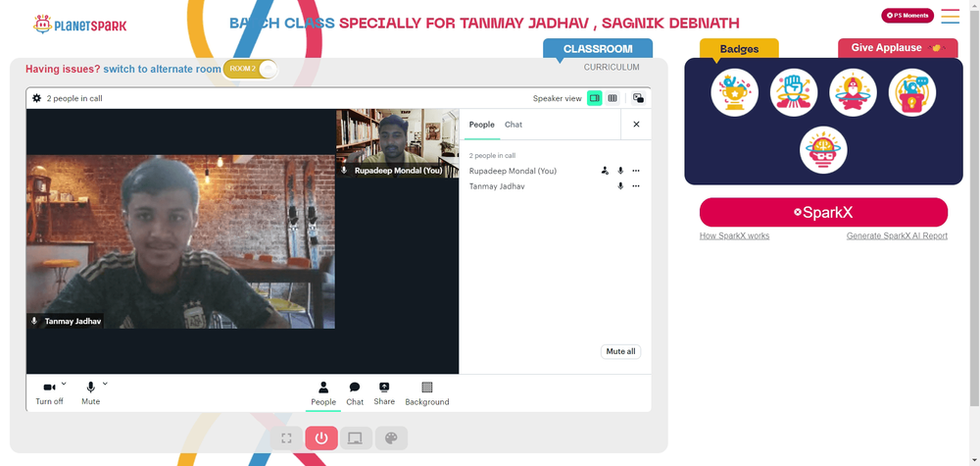Award the raised fist badge
980x466 pixels.
point(794,92)
